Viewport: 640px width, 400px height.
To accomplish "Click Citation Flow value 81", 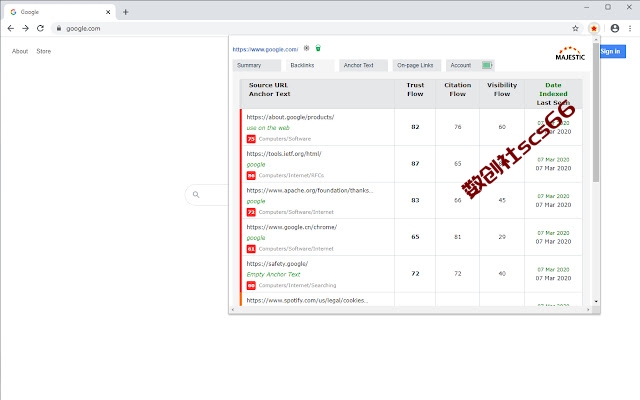I will coord(458,237).
